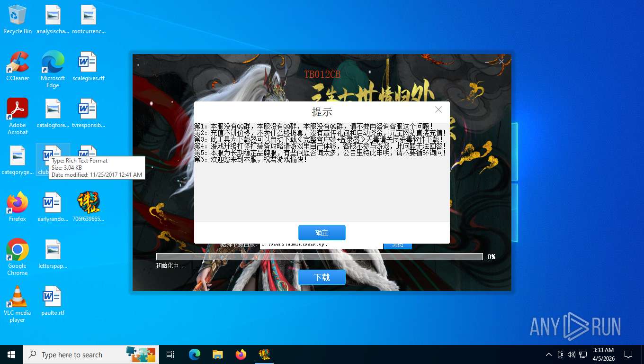Click the download progress bar

click(x=320, y=257)
